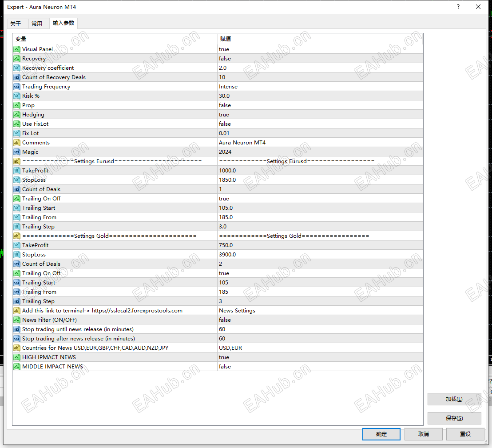This screenshot has height=448, width=492.
Task: Toggle the Use FixLot value false
Action: coord(320,124)
